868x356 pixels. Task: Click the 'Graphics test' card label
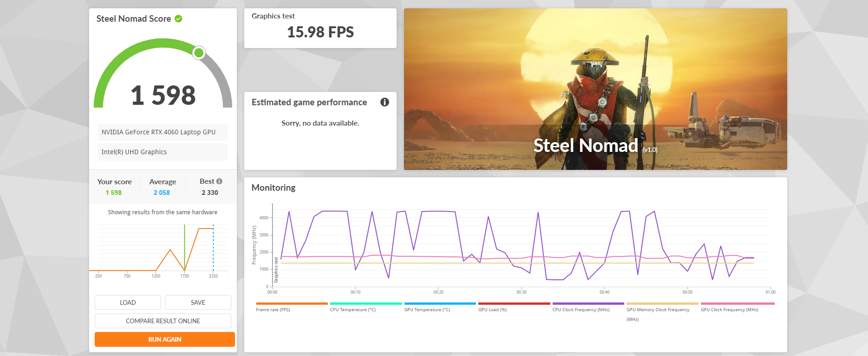click(273, 16)
